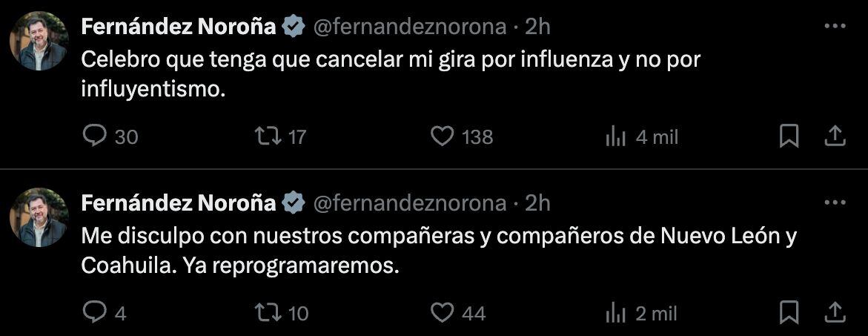Reply to the Nuevo León apology tweet

click(x=94, y=312)
